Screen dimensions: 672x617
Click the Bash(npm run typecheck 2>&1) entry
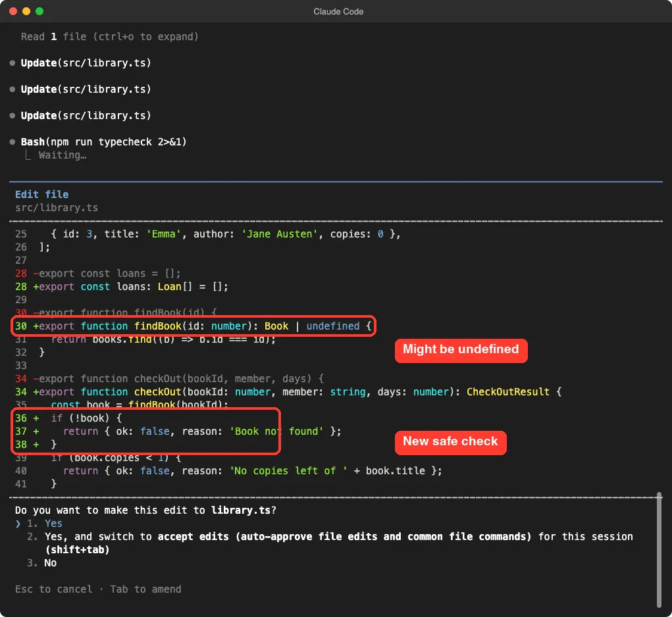coord(104,141)
